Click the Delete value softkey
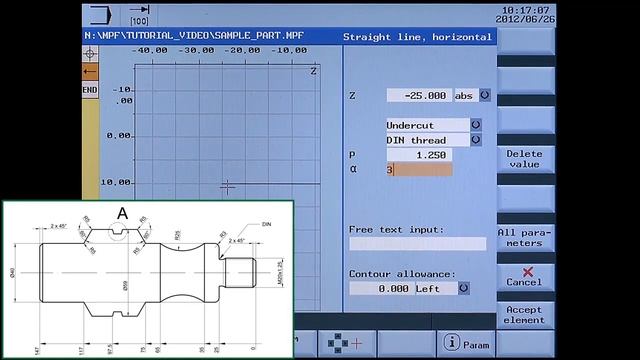The height and width of the screenshot is (360, 640). (525, 159)
